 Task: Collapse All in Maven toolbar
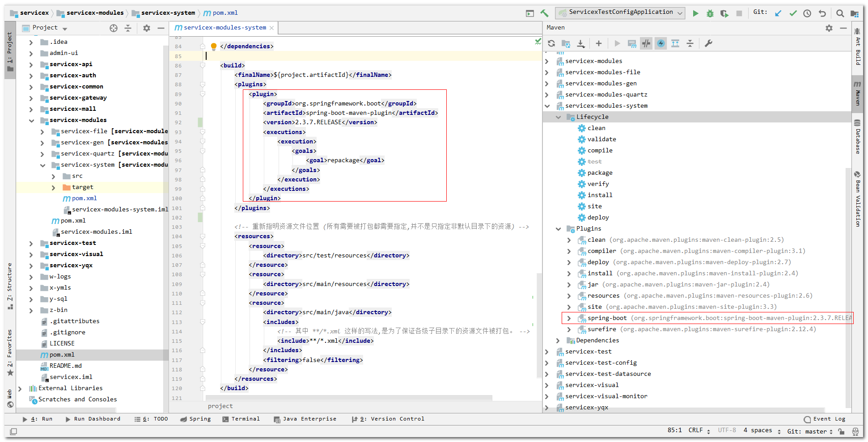(x=690, y=43)
